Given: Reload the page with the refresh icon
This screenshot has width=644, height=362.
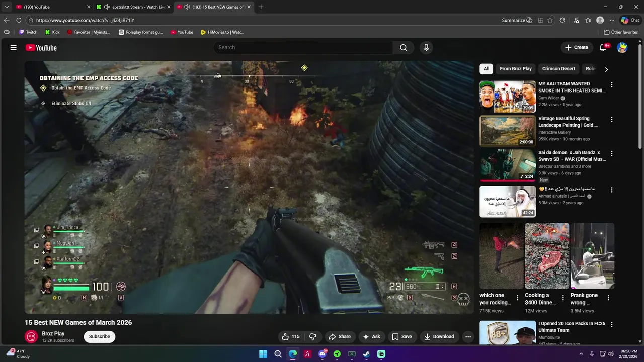Looking at the screenshot, I should tap(19, 20).
